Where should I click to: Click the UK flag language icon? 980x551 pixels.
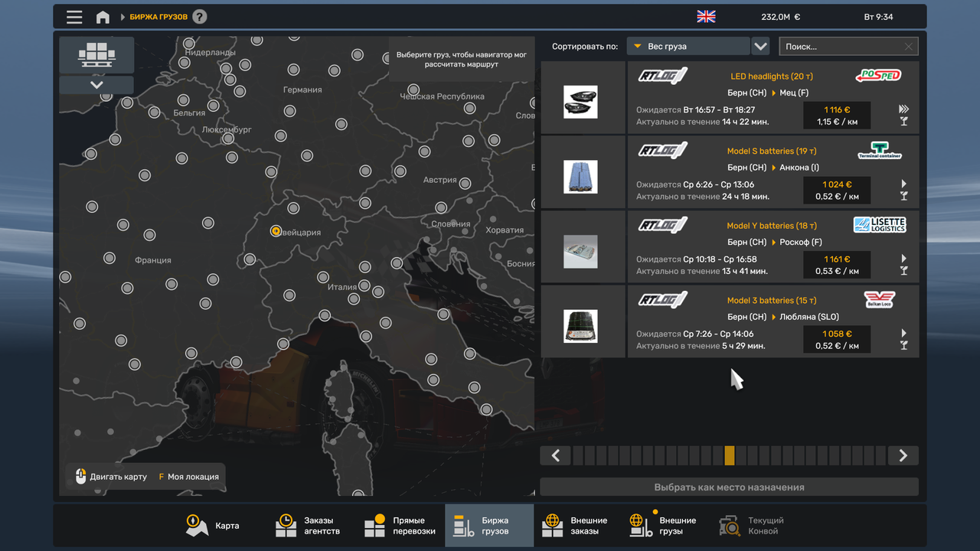[706, 15]
